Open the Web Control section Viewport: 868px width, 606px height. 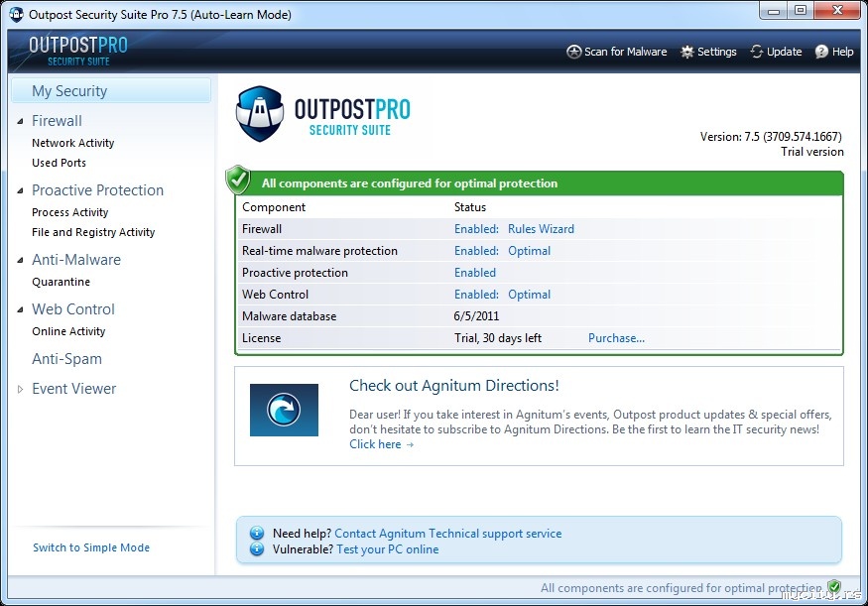pos(73,308)
